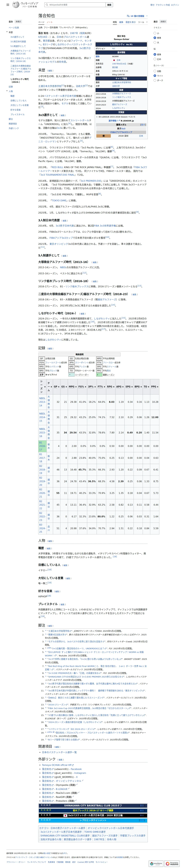Viewport: 186px width, 868px height.
Task: Sort table by 3P% column arrow
Action: tap(95, 387)
